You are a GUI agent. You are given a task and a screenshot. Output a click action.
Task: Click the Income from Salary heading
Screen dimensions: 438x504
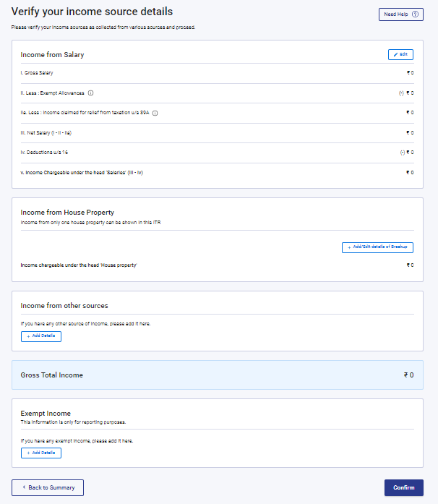55,55
